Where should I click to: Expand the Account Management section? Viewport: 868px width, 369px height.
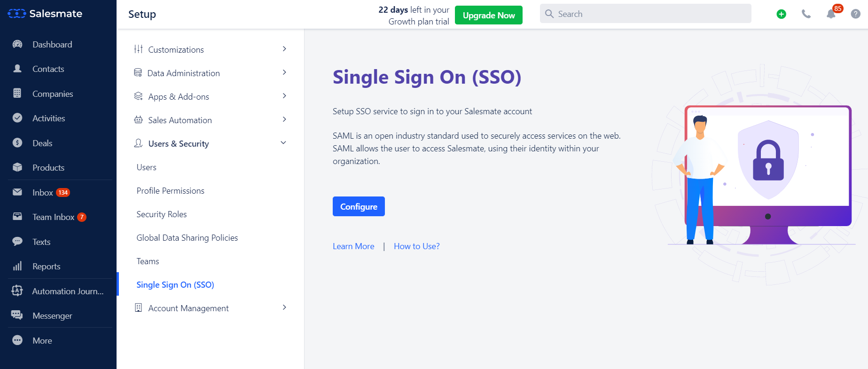(211, 308)
